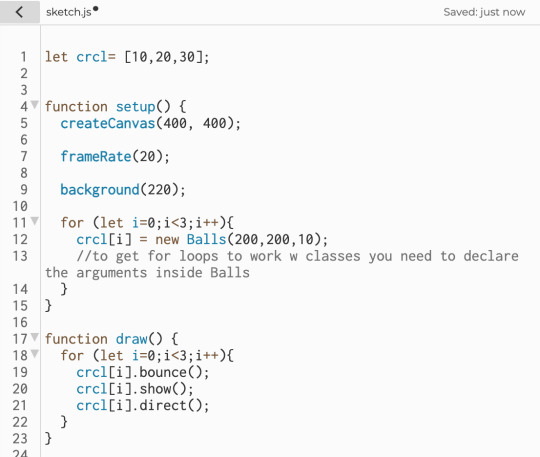
Task: Collapse the setup function fold arrow on line 4
Action: tap(34, 104)
